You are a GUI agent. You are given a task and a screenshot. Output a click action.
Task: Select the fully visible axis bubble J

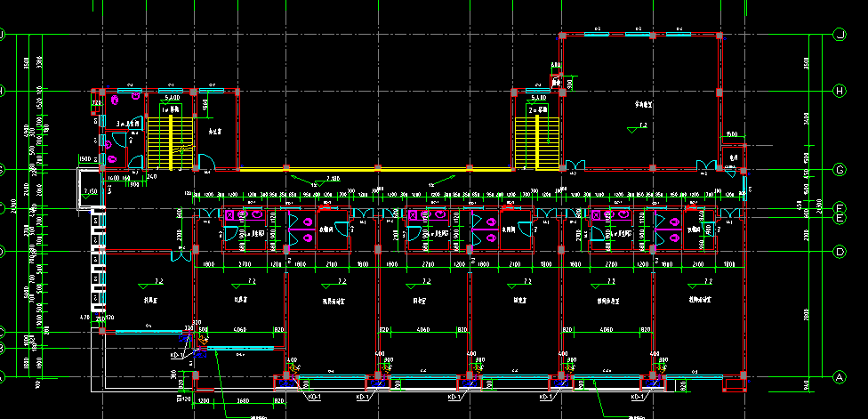click(840, 35)
